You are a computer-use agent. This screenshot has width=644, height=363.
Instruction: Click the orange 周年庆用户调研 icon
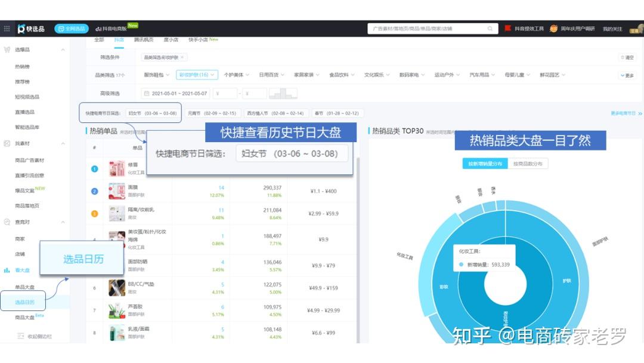pos(553,29)
